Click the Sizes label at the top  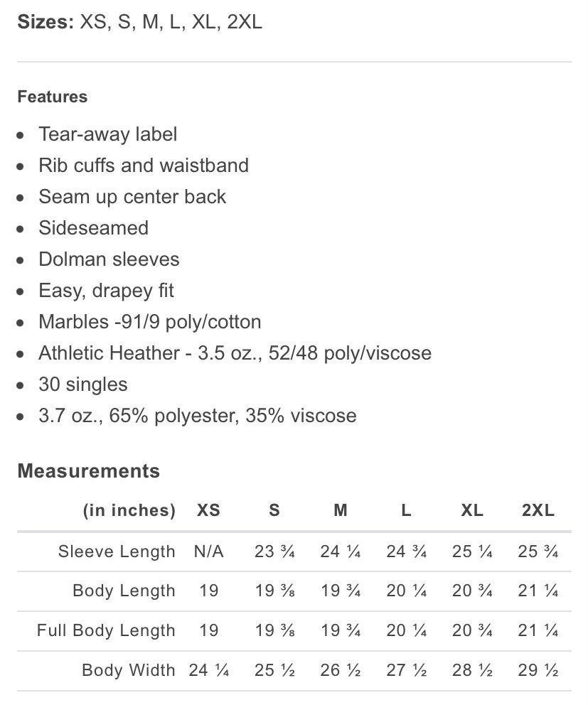[x=46, y=22]
